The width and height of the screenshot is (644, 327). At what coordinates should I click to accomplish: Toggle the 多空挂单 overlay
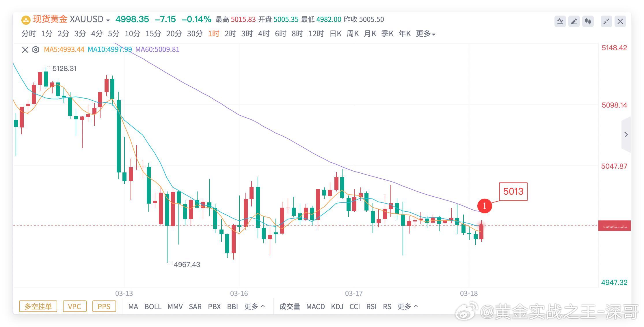(x=38, y=306)
